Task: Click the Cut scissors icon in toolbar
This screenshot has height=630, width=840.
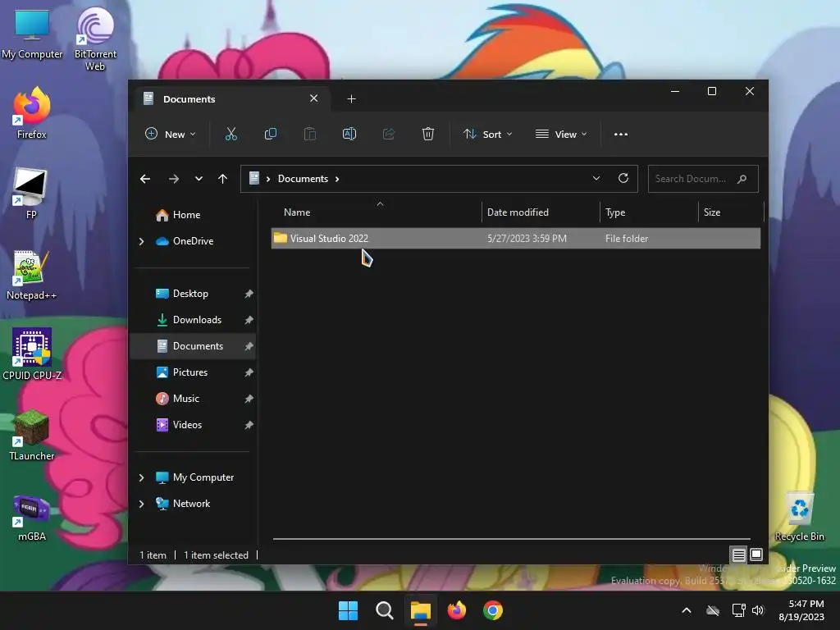Action: [x=231, y=134]
